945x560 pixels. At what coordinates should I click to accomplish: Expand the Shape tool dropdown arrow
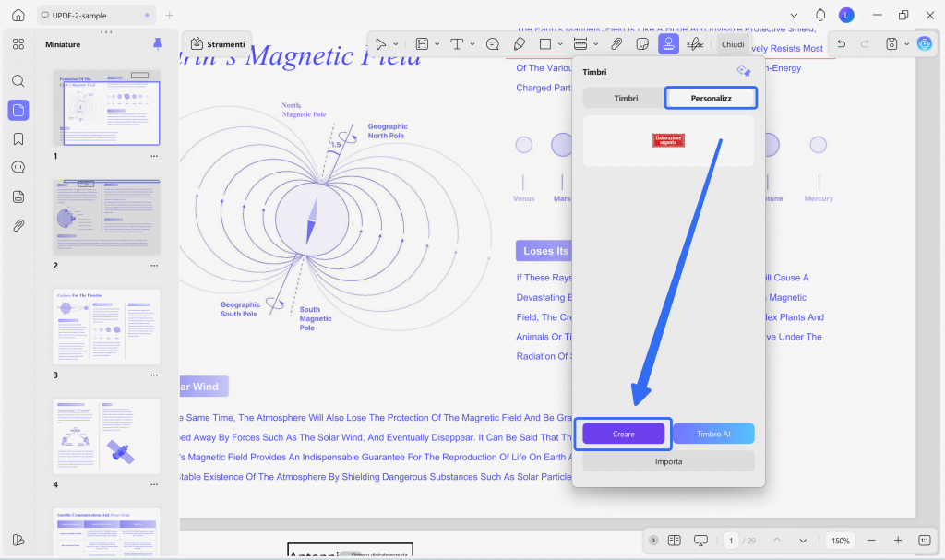pos(560,44)
